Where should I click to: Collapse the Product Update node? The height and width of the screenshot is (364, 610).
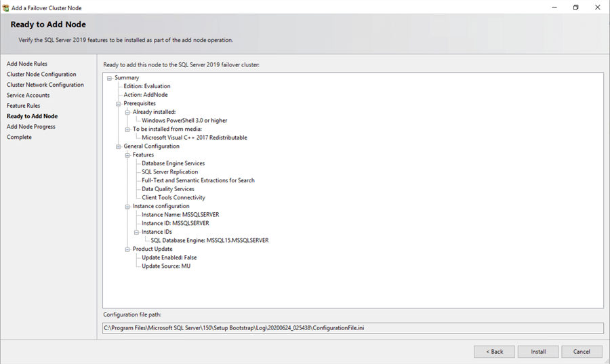127,249
